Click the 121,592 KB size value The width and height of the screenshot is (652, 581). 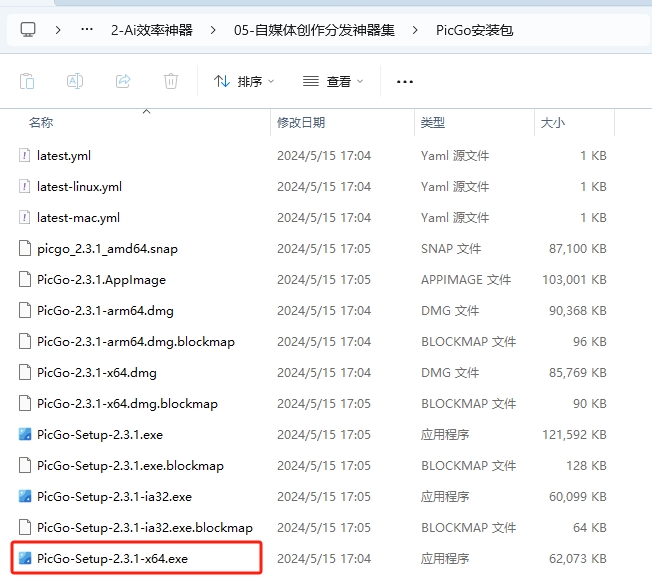click(574, 434)
